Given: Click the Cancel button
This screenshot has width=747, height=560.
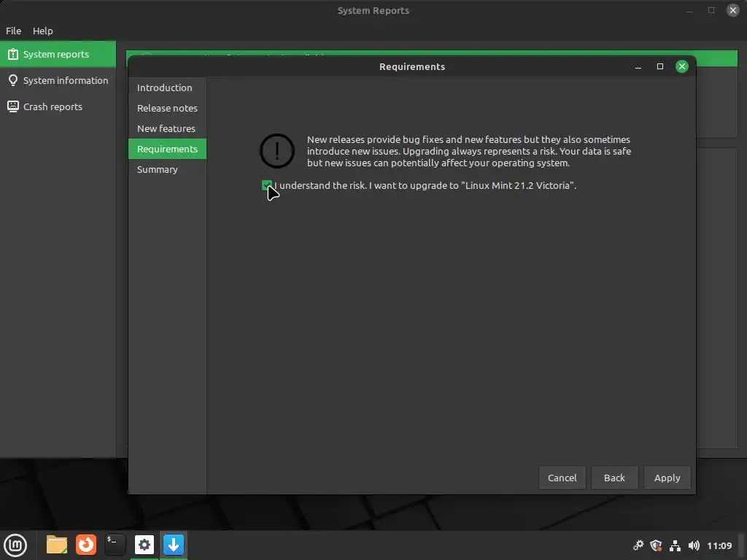Looking at the screenshot, I should [x=562, y=478].
